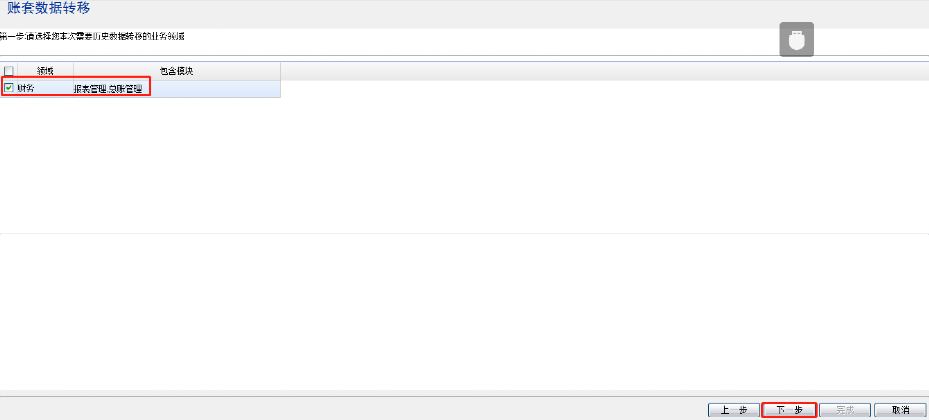Select the 报表管理,总账管理 modules cell
This screenshot has height=420, width=929.
[x=108, y=89]
